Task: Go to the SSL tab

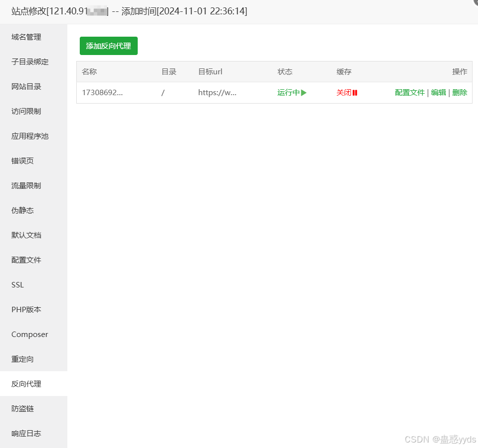Action: click(x=34, y=285)
